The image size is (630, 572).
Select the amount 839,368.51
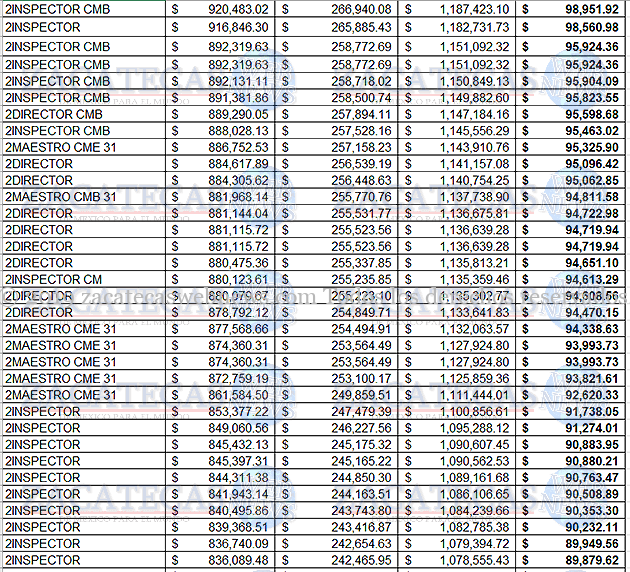pyautogui.click(x=238, y=527)
